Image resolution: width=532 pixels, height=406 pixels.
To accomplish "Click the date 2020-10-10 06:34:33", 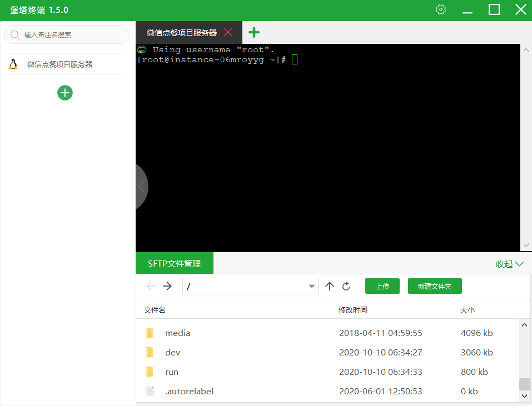I will pyautogui.click(x=381, y=372).
